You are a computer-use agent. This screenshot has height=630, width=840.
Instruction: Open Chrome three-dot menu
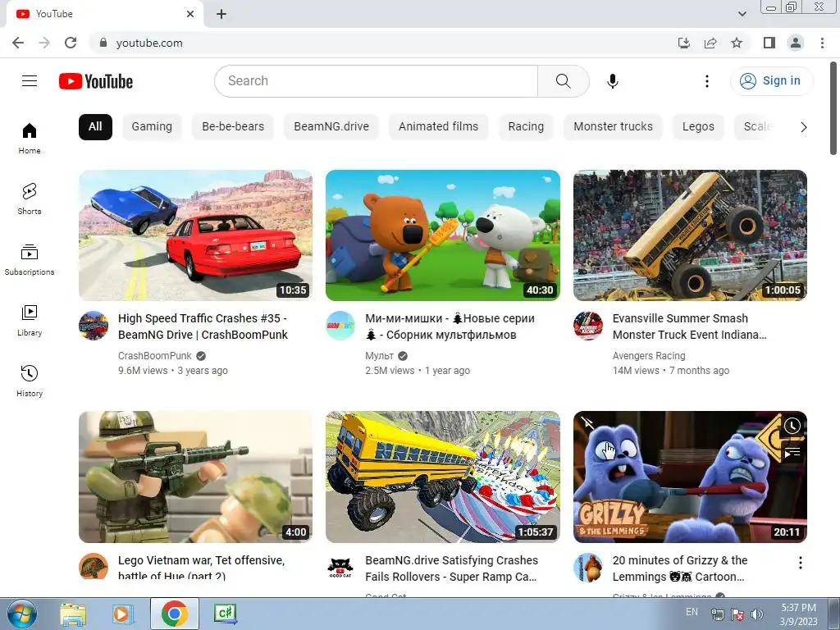pyautogui.click(x=822, y=43)
